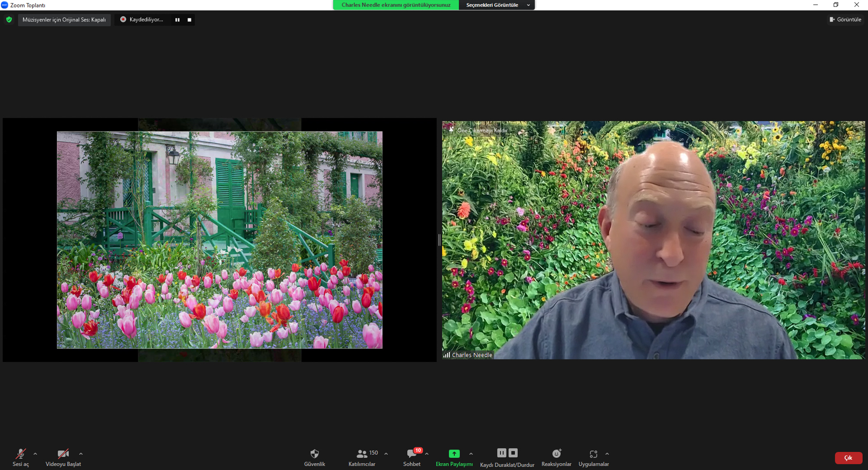Viewport: 868px width, 470px height.
Task: Stop recording in bottom toolbar
Action: click(x=513, y=453)
